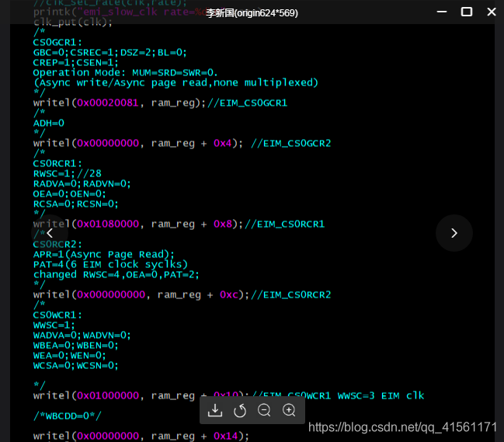The width and height of the screenshot is (504, 442).
Task: Download the current image
Action: tap(215, 410)
